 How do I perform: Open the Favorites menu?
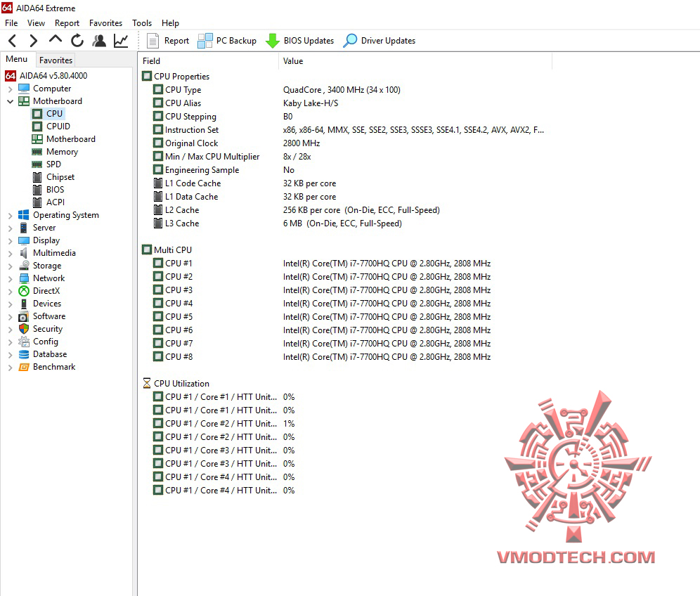click(x=106, y=22)
